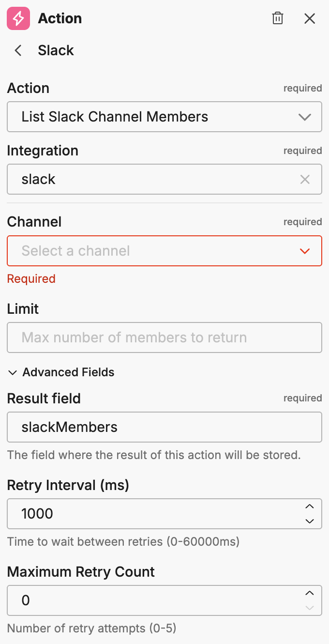
Task: Click the red chevron in Channel field
Action: pos(305,251)
